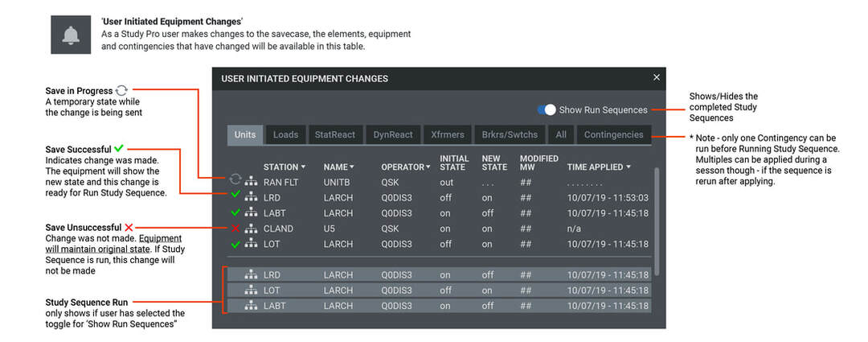Open the Contingencies tab
Viewport: 868px width, 342px height.
(x=614, y=135)
